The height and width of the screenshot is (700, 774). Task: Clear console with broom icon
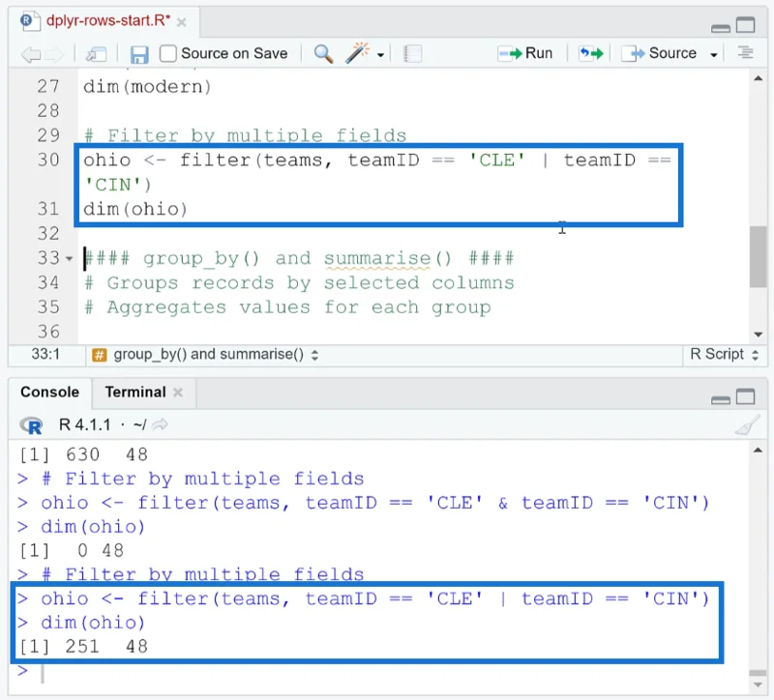click(x=747, y=424)
